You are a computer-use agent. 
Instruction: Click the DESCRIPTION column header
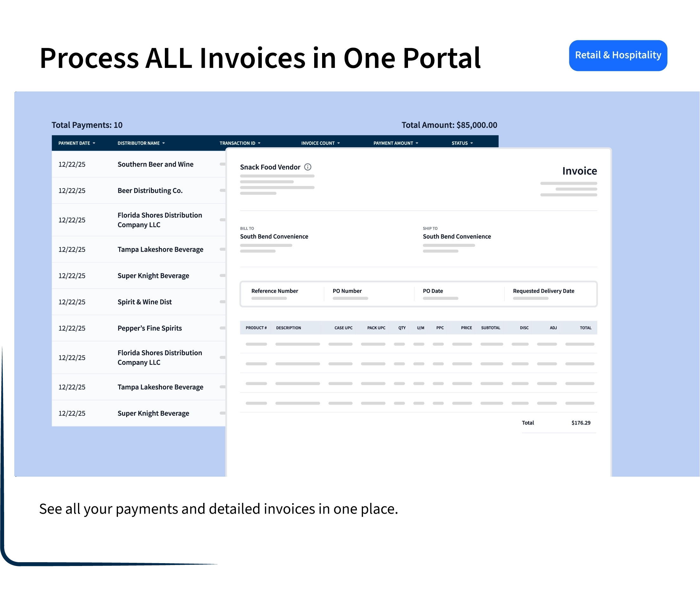click(x=288, y=328)
